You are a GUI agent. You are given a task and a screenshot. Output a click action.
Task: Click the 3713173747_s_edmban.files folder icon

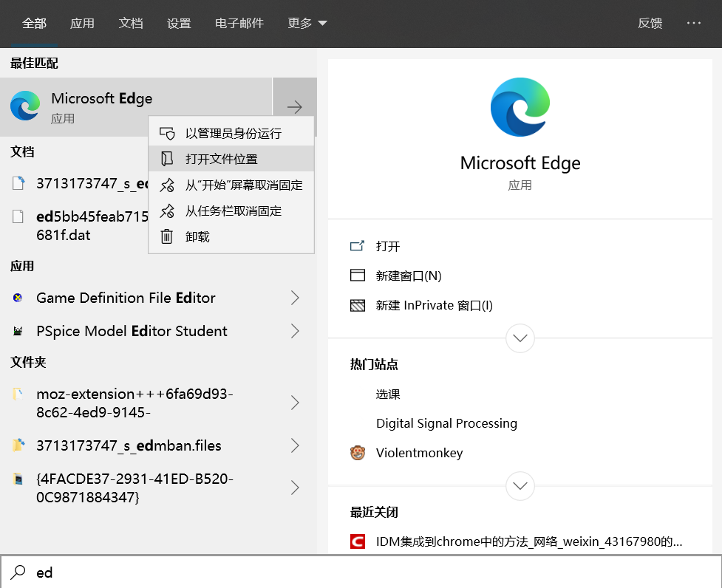(18, 445)
